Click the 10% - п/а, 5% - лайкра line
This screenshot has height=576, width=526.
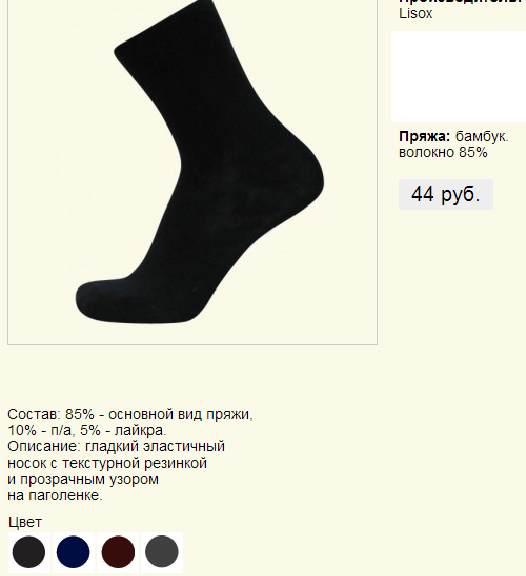(x=87, y=430)
